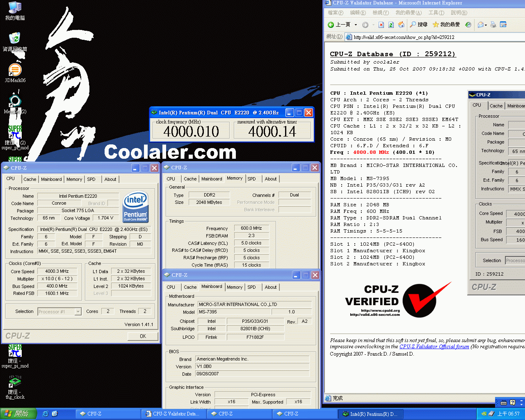Viewport: 525px width, 420px height.
Task: Open Cache tab in the motherboard CPU-Z window
Action: [190, 287]
